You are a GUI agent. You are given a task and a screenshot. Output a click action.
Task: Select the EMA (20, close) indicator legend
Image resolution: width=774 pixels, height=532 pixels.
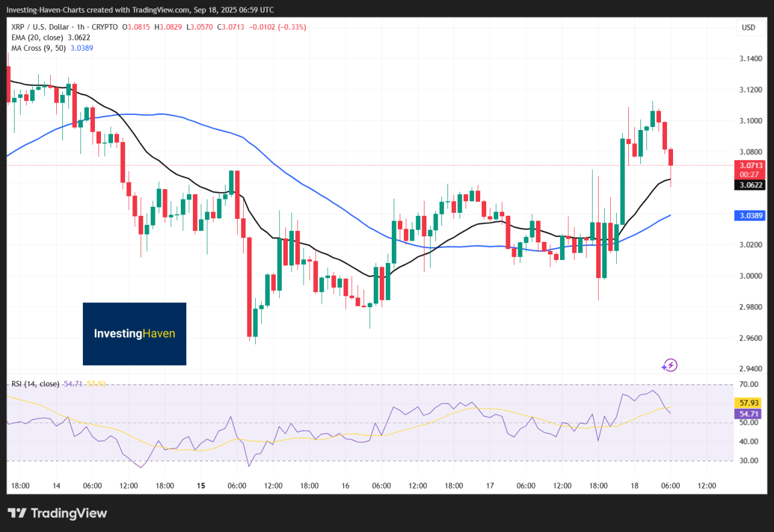37,37
